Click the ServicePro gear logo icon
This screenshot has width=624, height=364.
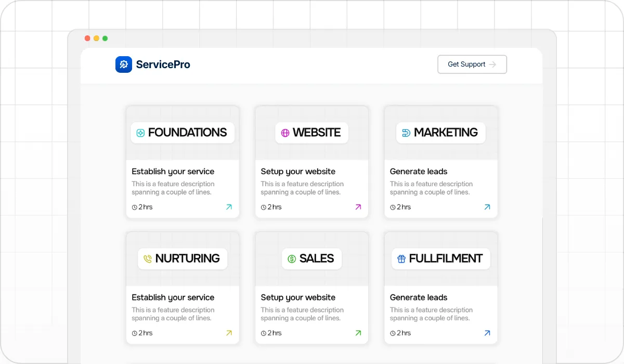pos(124,64)
